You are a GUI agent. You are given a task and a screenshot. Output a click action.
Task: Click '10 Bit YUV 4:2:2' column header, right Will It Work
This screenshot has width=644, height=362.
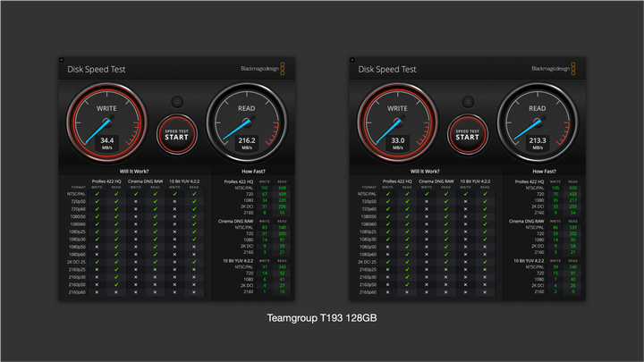coord(475,181)
